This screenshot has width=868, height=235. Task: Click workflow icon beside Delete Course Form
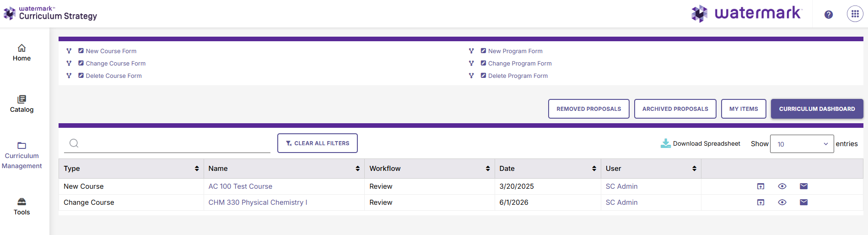[x=69, y=76]
